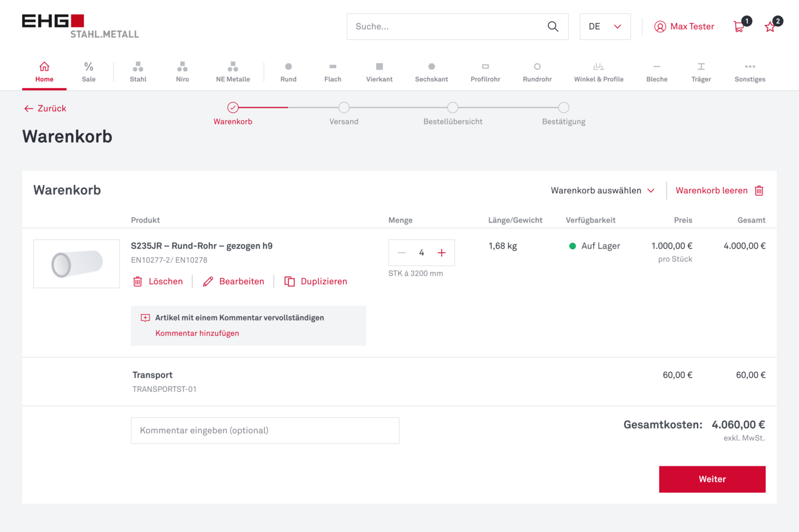Select the Sechskant hexagon category
The image size is (799, 532).
pos(431,72)
